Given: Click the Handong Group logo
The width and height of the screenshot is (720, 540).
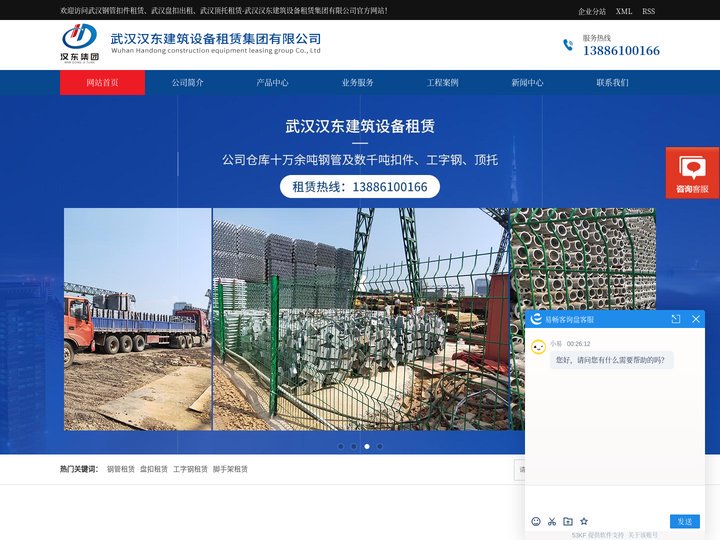Looking at the screenshot, I should [x=79, y=43].
